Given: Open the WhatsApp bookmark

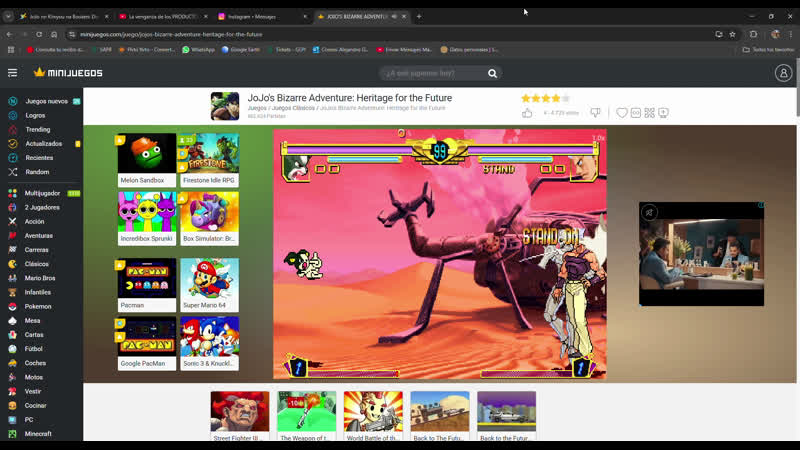Looking at the screenshot, I should click(x=198, y=49).
